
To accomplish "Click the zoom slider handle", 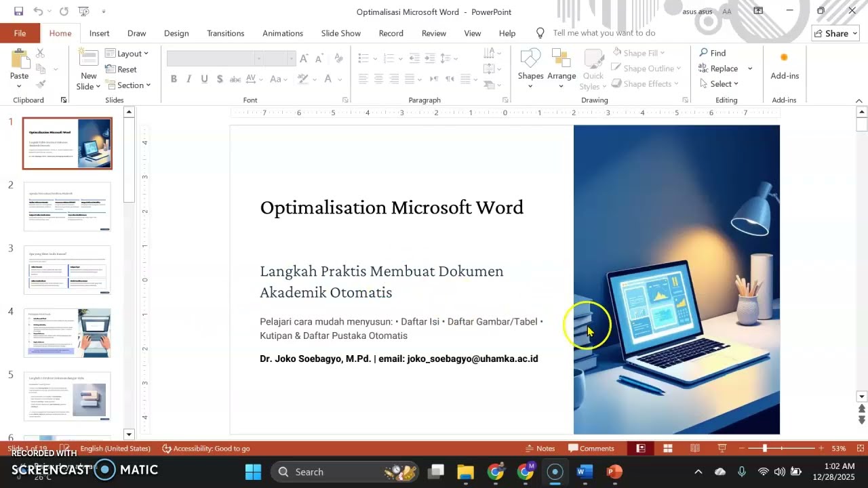I will pyautogui.click(x=765, y=448).
